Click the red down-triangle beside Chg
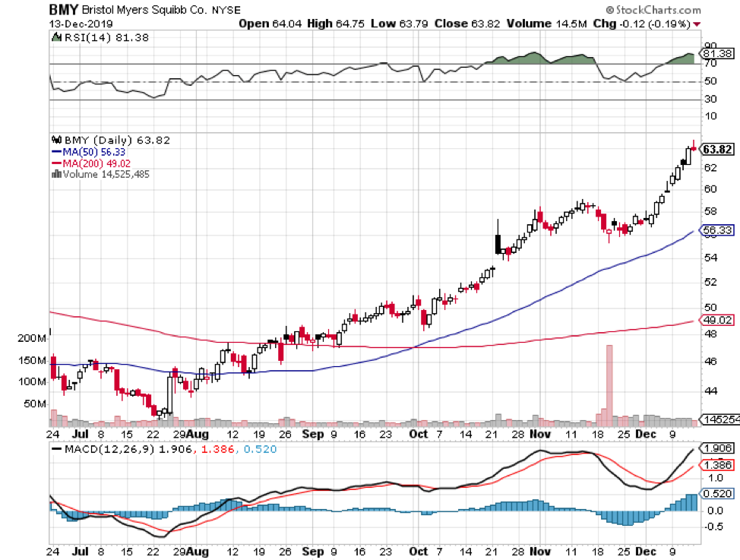Image resolution: width=740 pixels, height=560 pixels. 697,24
